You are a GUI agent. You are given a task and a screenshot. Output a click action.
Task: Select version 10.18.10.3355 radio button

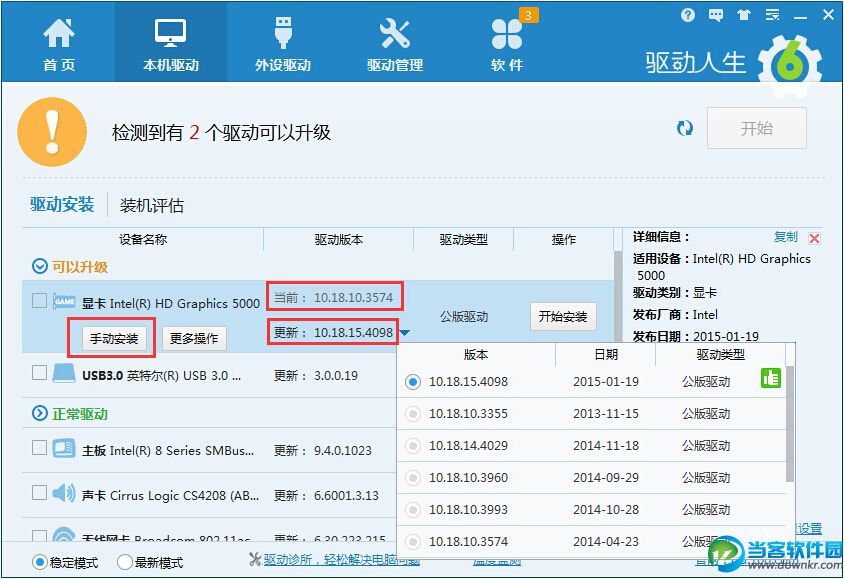pos(413,414)
